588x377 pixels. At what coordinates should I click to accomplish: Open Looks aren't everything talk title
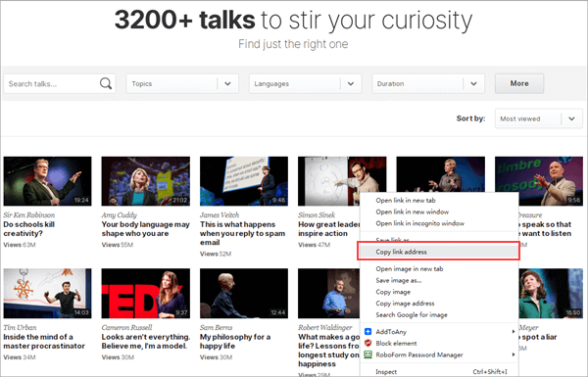coord(145,341)
